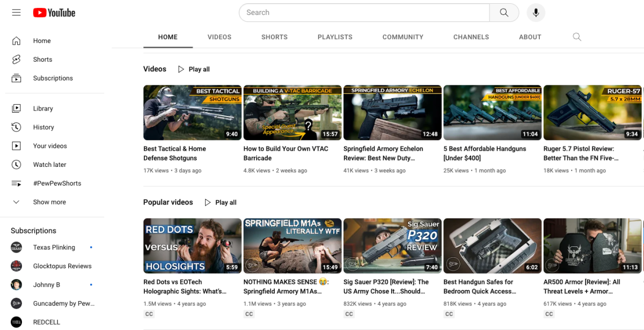The height and width of the screenshot is (330, 644).
Task: Open Sig Sauer P320 Review thumbnail
Action: point(392,246)
